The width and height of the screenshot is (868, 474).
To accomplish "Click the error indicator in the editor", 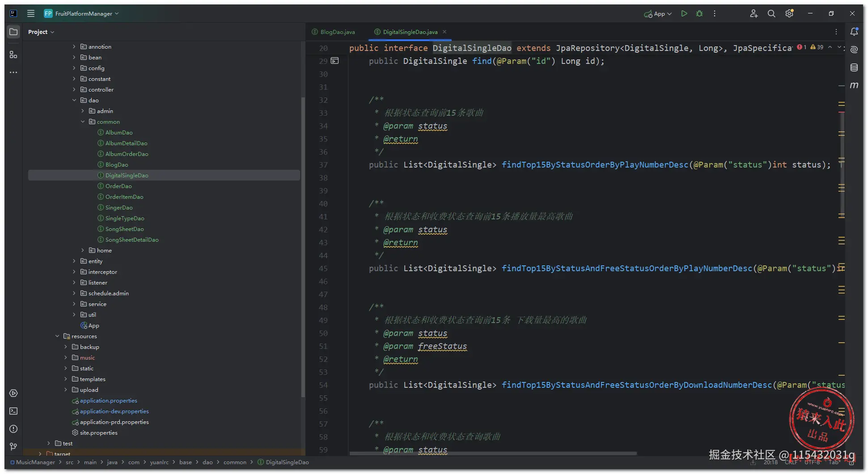I will coord(801,47).
